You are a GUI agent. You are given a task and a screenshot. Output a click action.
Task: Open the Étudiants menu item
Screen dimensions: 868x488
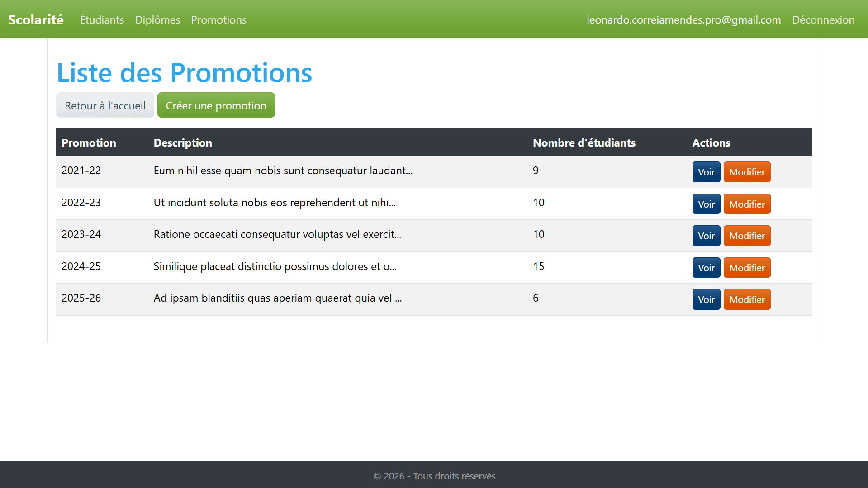(102, 19)
